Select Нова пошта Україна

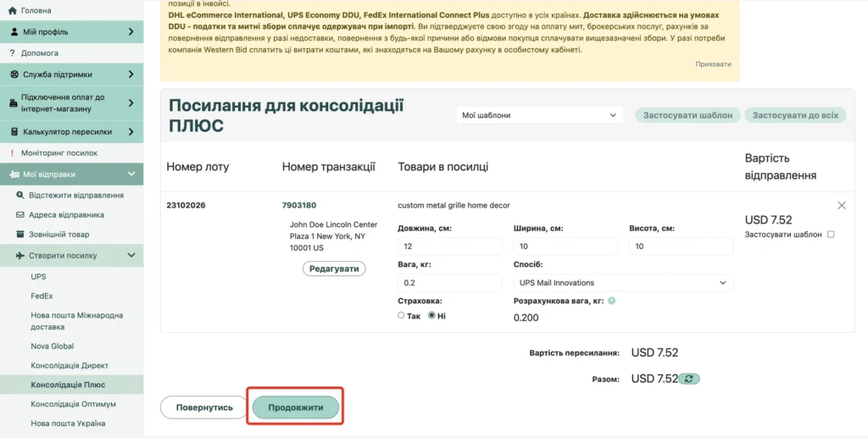(68, 424)
